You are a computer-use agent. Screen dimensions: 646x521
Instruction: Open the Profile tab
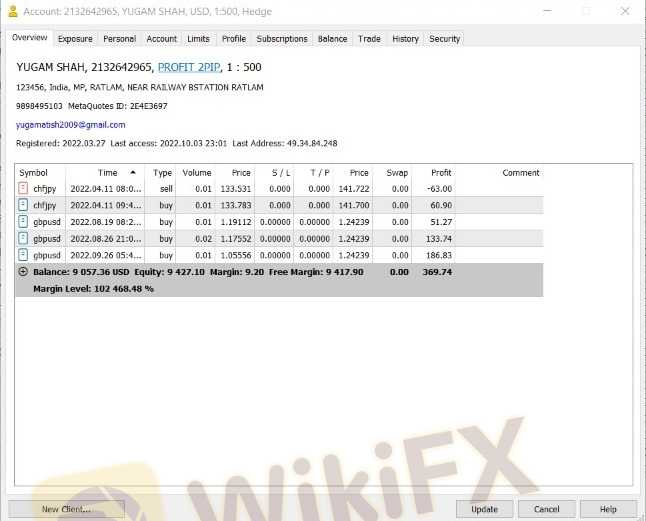[x=234, y=39]
